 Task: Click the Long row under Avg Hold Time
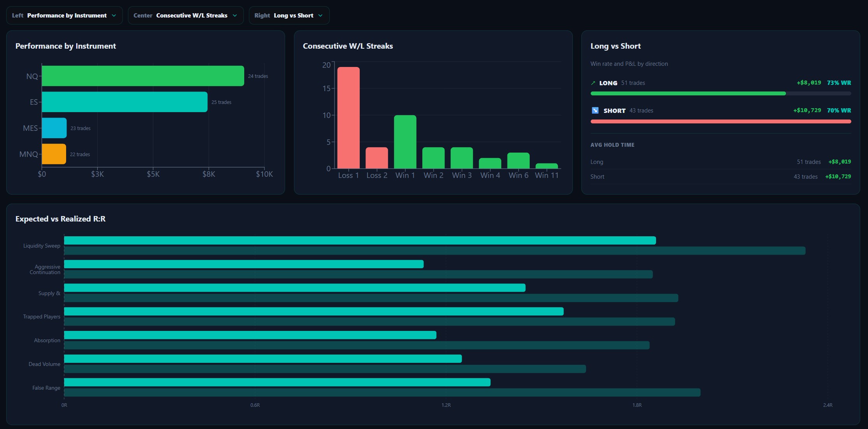click(x=721, y=162)
